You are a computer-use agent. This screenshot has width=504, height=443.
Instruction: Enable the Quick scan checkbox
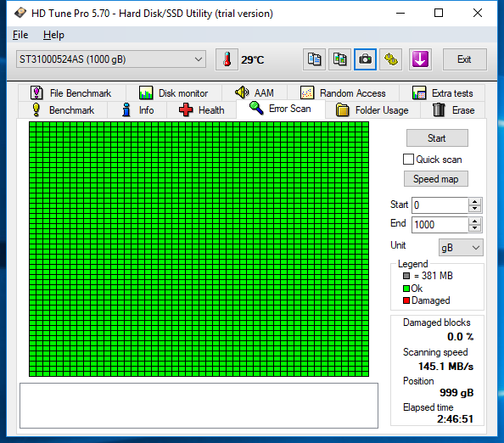coord(408,160)
